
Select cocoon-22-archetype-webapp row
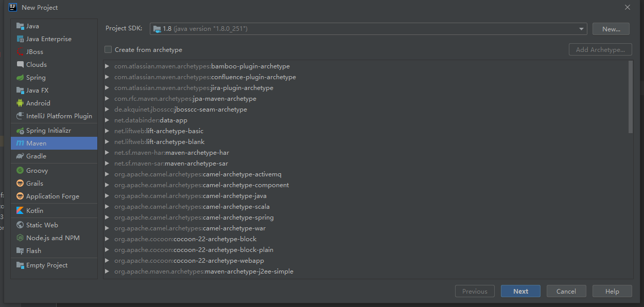point(365,261)
